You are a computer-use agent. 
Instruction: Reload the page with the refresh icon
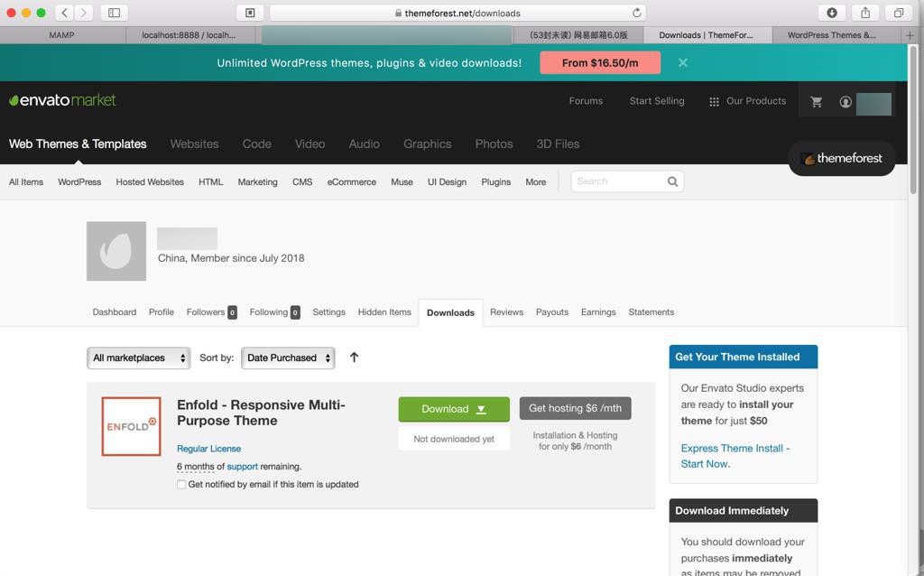[x=636, y=13]
